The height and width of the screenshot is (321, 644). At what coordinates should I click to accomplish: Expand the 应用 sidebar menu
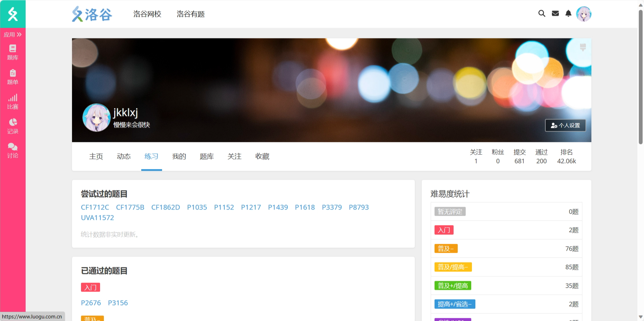(13, 35)
